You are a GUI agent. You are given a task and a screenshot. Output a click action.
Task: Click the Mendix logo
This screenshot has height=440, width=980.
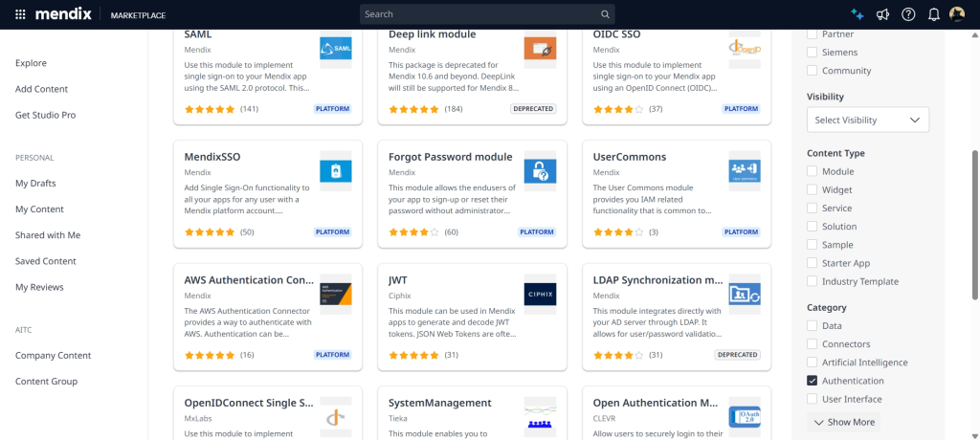click(x=63, y=14)
